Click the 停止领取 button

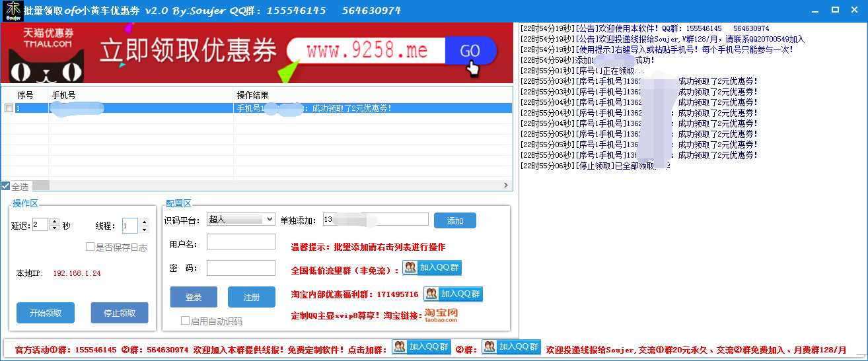click(120, 313)
